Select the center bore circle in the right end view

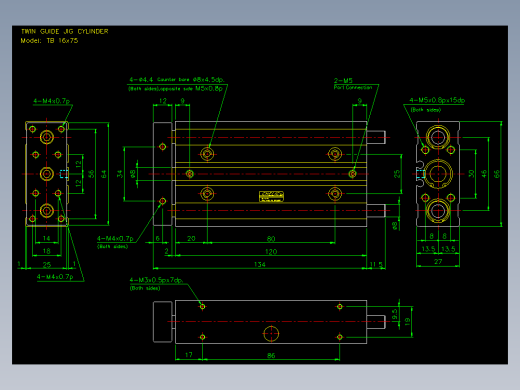(438, 174)
